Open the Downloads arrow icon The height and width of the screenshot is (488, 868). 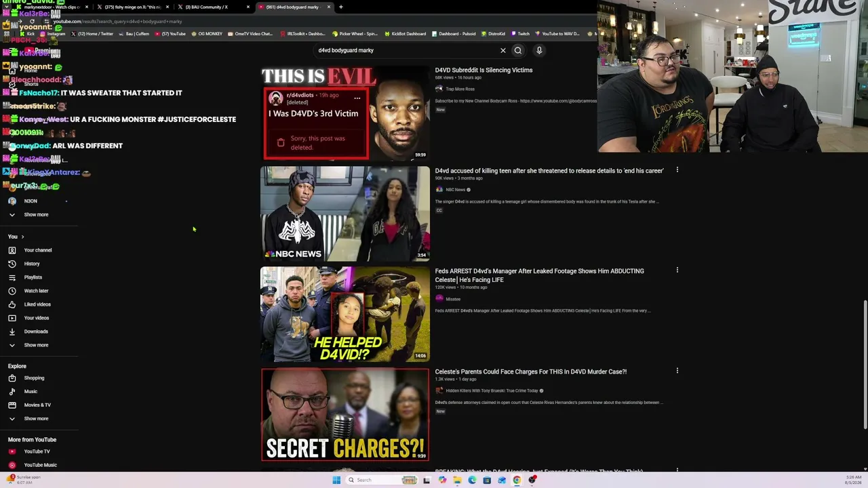[12, 331]
